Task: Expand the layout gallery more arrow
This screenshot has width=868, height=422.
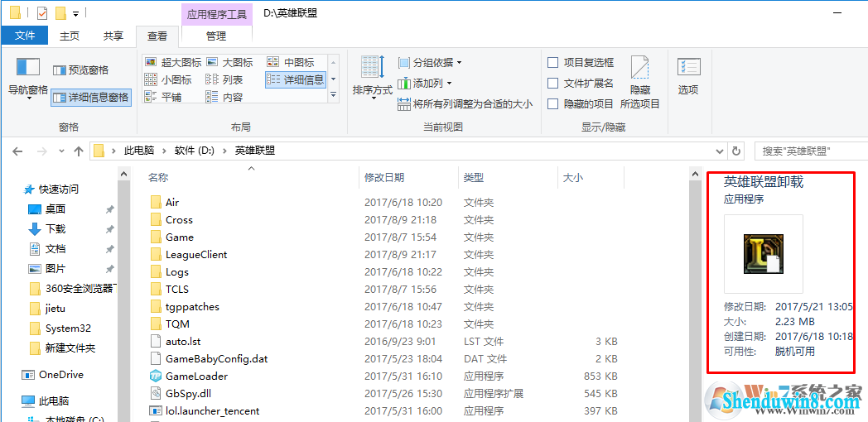Action: (x=333, y=95)
